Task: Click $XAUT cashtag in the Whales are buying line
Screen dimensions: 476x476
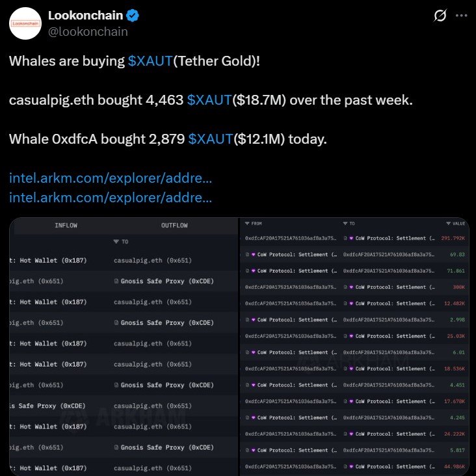Action: click(x=150, y=61)
